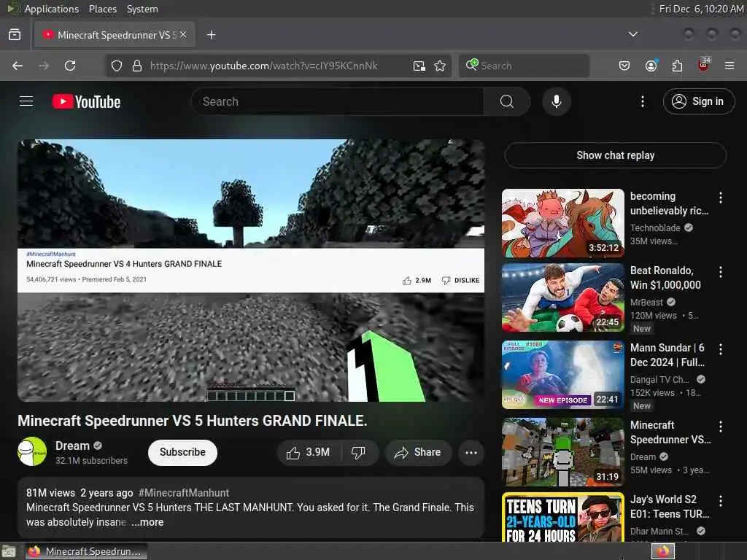
Task: Open the #MinecraftManhunt hashtag link
Action: pyautogui.click(x=183, y=493)
